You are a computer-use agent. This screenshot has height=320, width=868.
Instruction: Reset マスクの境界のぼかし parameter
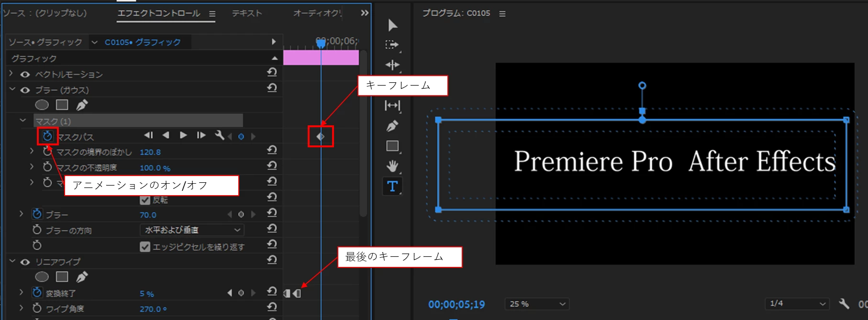click(x=272, y=150)
